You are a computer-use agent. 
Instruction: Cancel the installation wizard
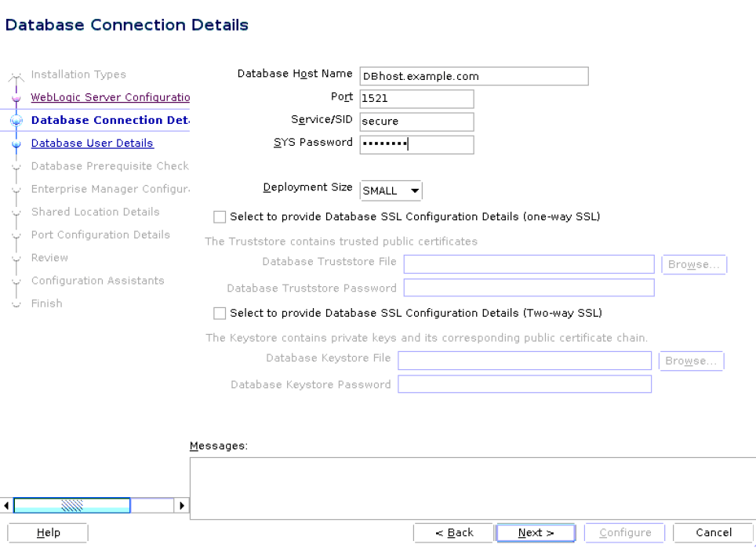pos(713,532)
